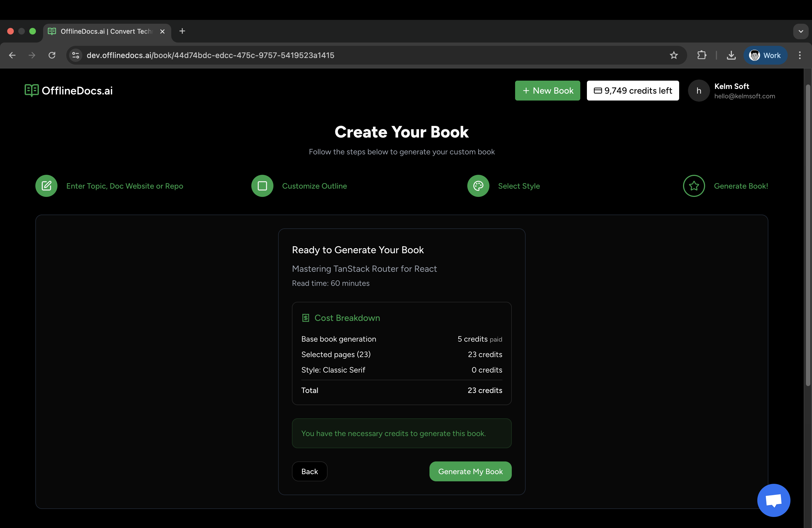Viewport: 812px width, 528px height.
Task: Open site permissions controls in address bar
Action: [75, 55]
